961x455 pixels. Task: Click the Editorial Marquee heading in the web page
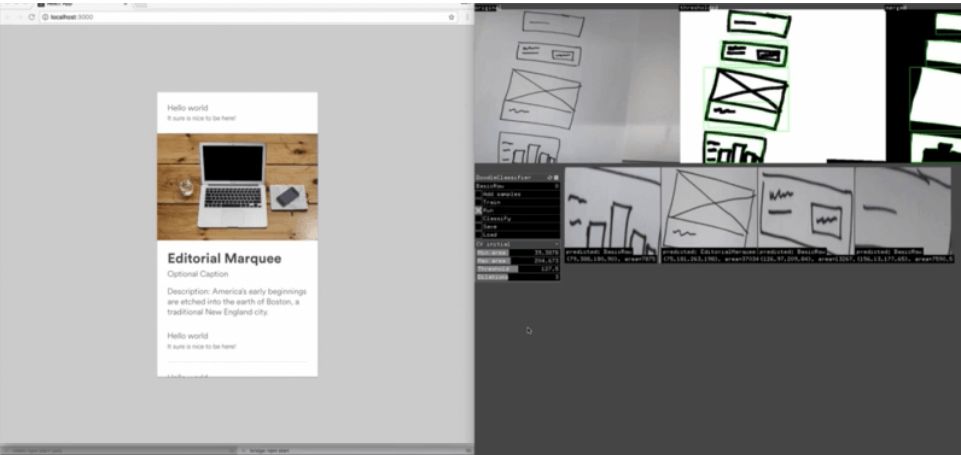[224, 258]
